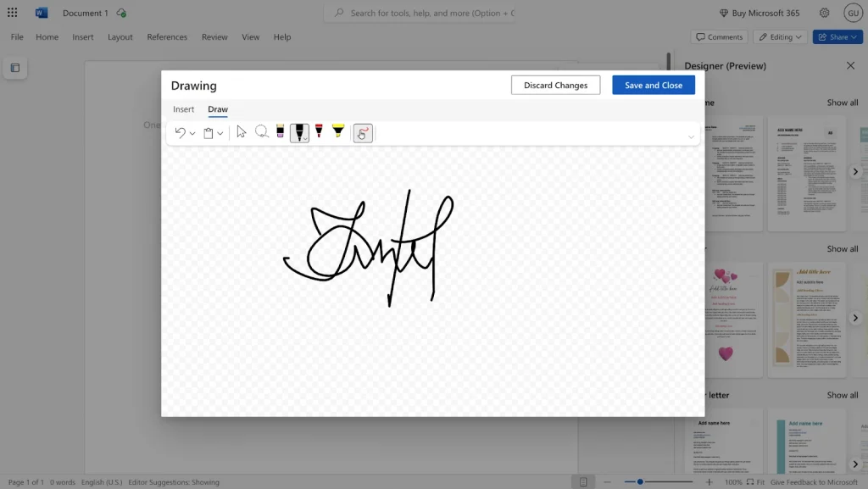The image size is (868, 489).
Task: Click the zoom slider handle
Action: (640, 482)
